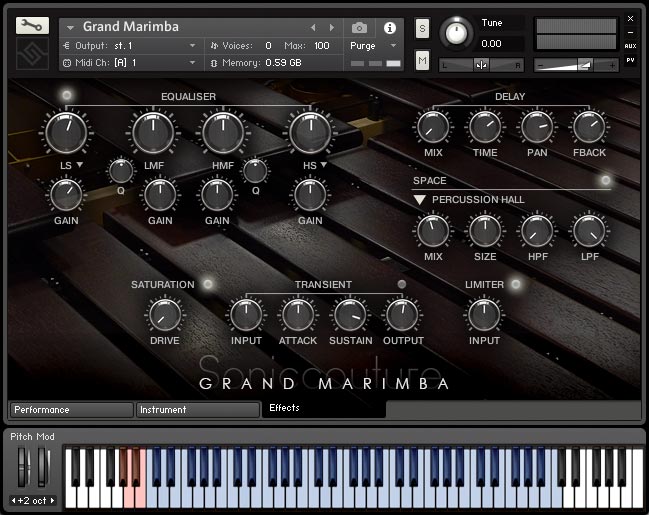Shift keyboard octave down with left arrow
649x515 pixels.
point(13,501)
